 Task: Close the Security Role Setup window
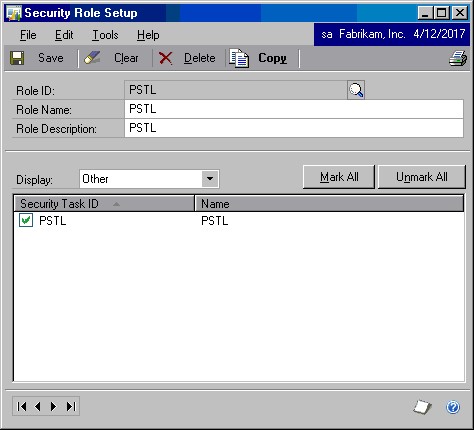[460, 13]
